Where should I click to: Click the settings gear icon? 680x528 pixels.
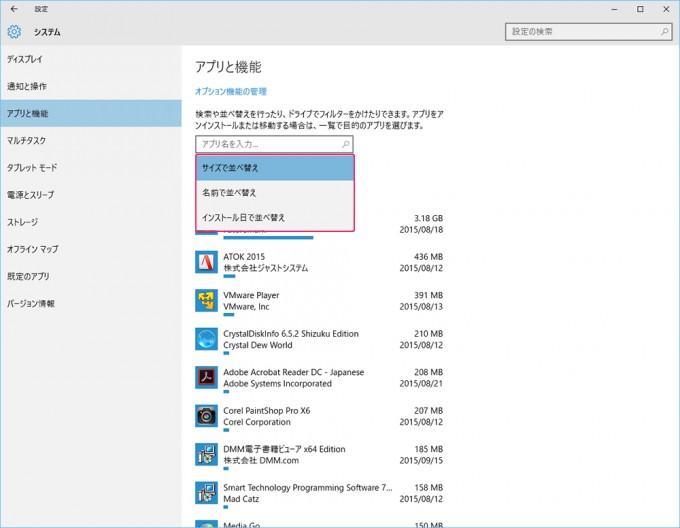click(14, 32)
